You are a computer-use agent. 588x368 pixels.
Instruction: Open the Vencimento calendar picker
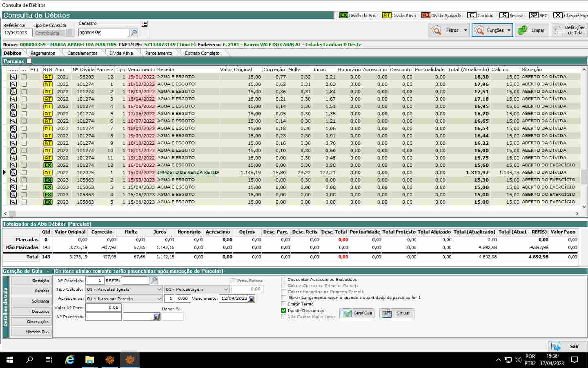[x=252, y=298]
